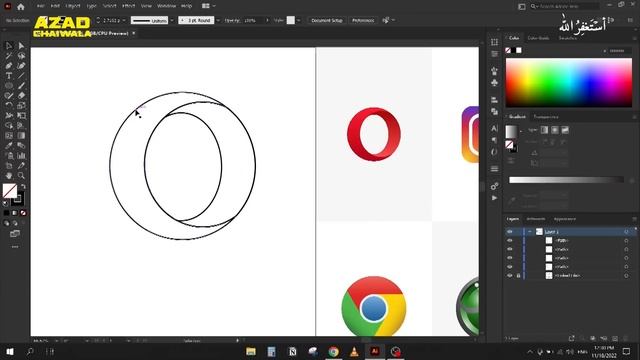Choose Radial gradient type
The height and width of the screenshot is (360, 640).
[555, 130]
